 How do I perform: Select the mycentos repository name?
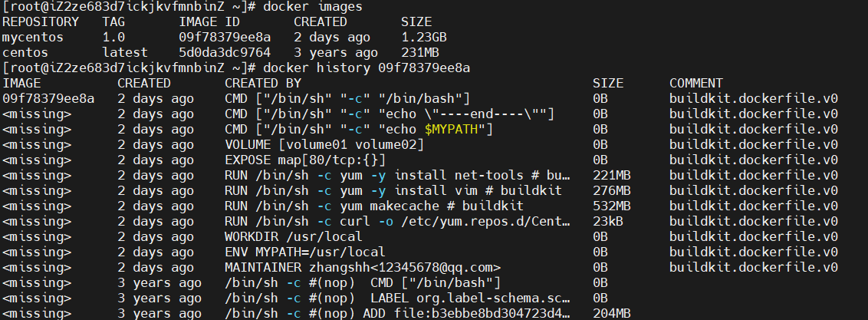pyautogui.click(x=32, y=38)
